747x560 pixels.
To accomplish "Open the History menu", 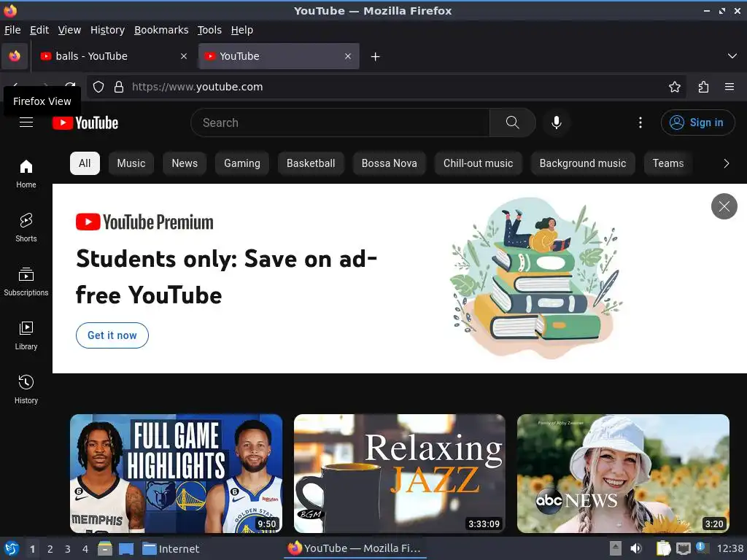I will [x=108, y=30].
